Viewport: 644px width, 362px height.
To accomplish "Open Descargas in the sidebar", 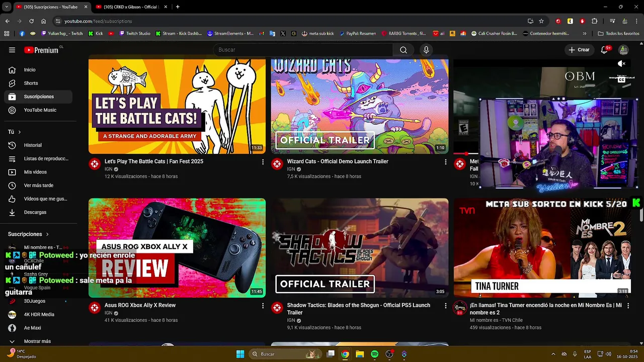I will tap(38, 212).
